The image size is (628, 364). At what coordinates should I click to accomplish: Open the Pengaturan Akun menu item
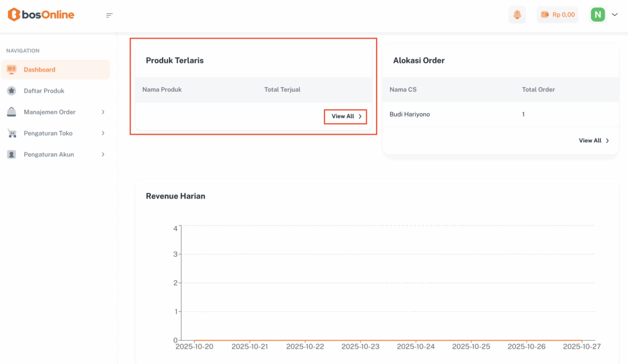48,154
